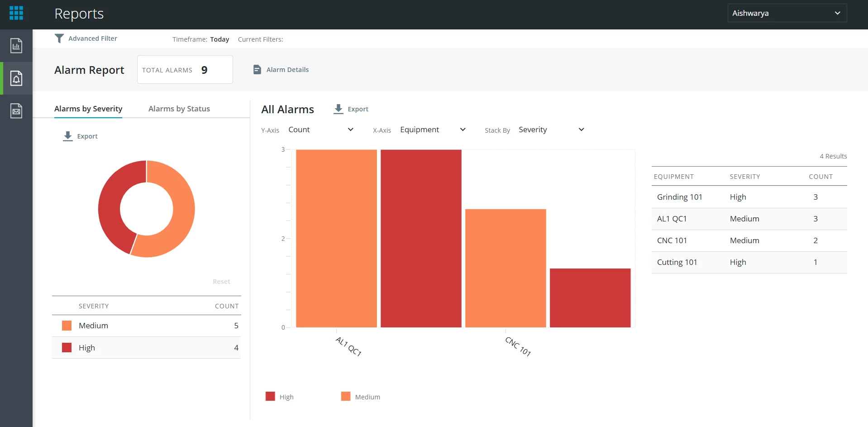This screenshot has height=427, width=868.
Task: Select the alarm report sidebar icon
Action: tap(16, 78)
